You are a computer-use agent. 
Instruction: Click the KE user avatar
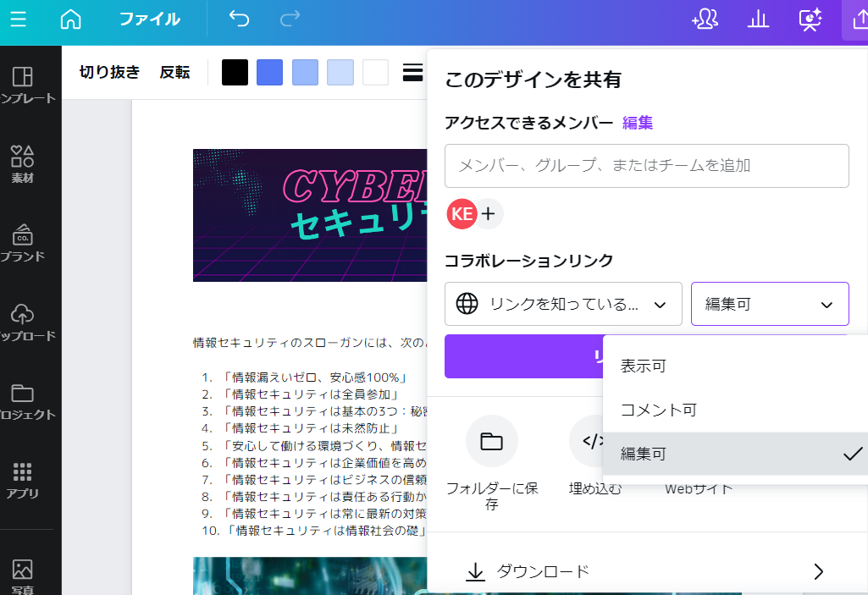coord(462,213)
